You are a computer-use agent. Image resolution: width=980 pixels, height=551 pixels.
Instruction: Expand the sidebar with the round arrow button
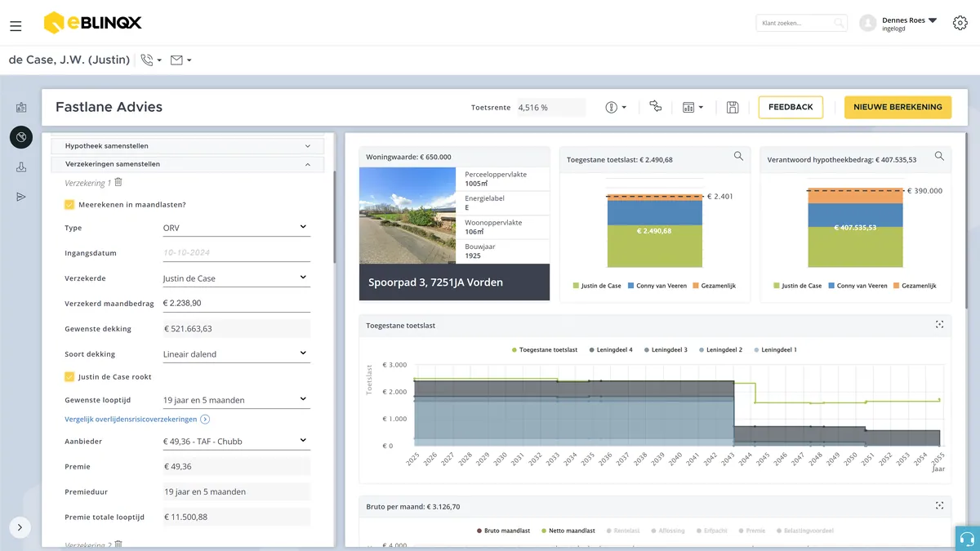[x=20, y=527]
